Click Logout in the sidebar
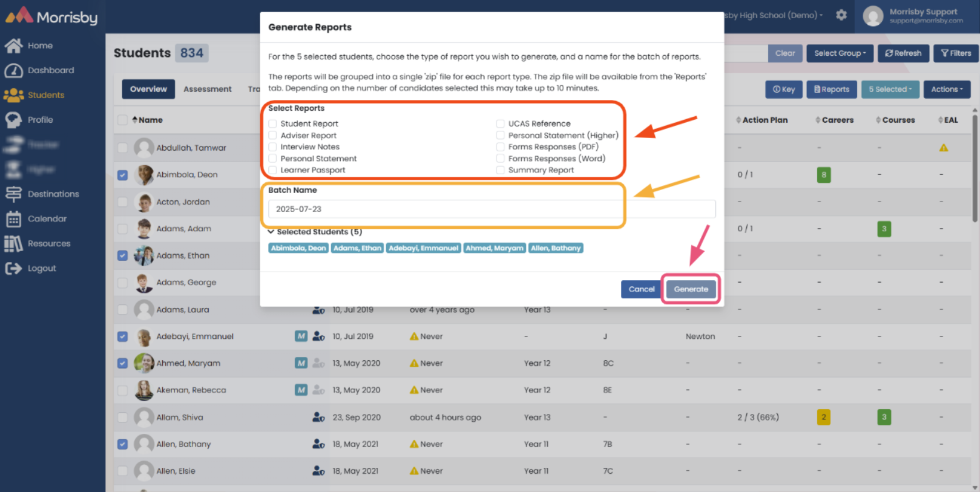This screenshot has height=492, width=980. pos(31,268)
